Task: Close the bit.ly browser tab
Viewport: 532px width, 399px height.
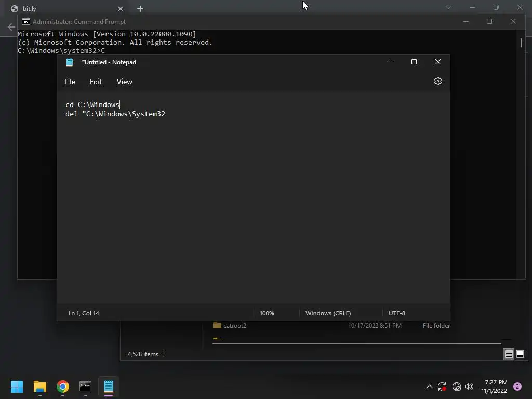Action: click(x=121, y=9)
